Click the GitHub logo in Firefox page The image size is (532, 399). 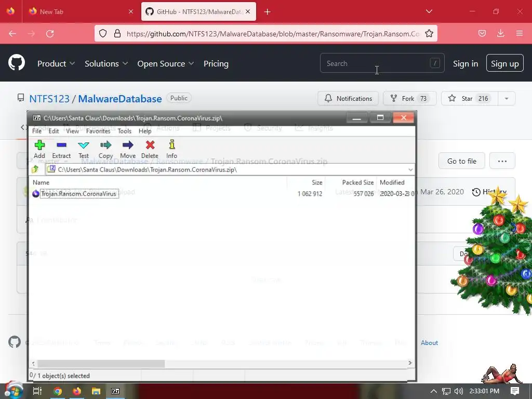17,63
